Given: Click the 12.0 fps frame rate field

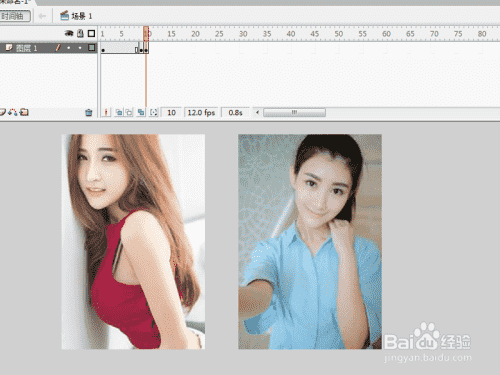Looking at the screenshot, I should point(201,113).
